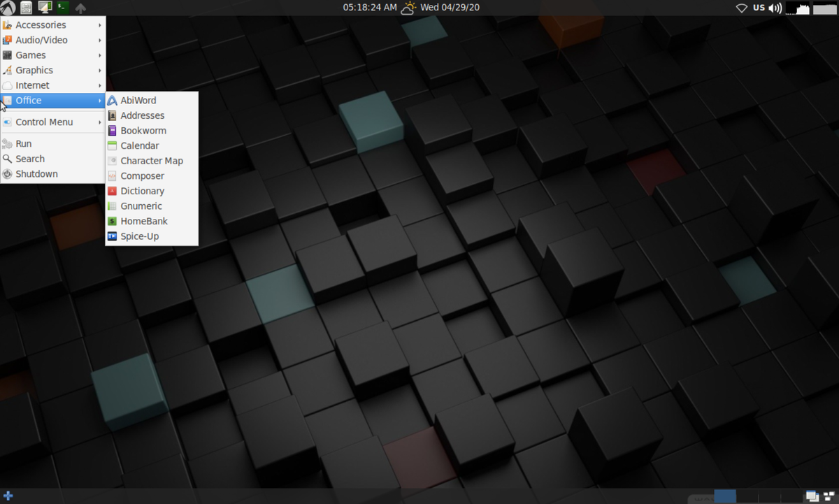The height and width of the screenshot is (504, 839).
Task: Switch to the fourth workspace in pager
Action: (792, 496)
